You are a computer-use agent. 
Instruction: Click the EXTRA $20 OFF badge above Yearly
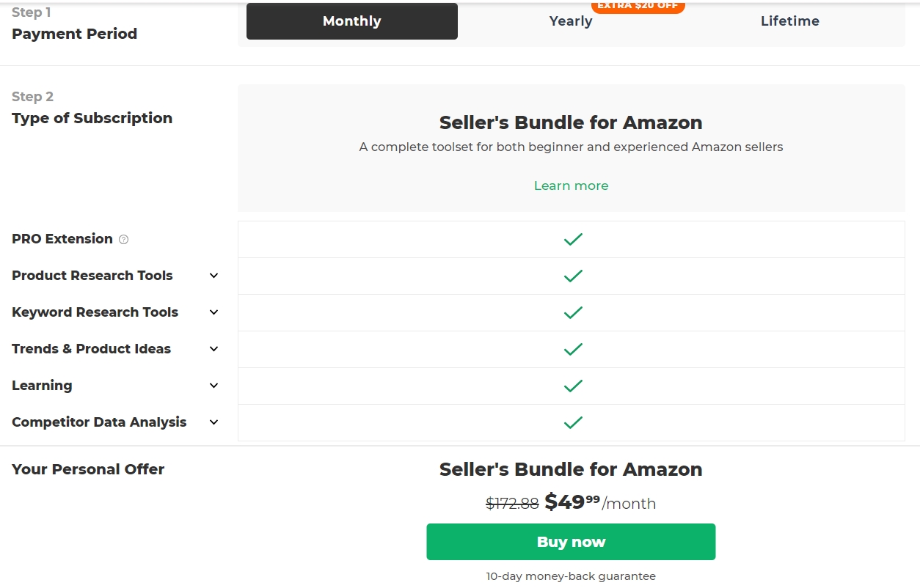click(x=638, y=6)
